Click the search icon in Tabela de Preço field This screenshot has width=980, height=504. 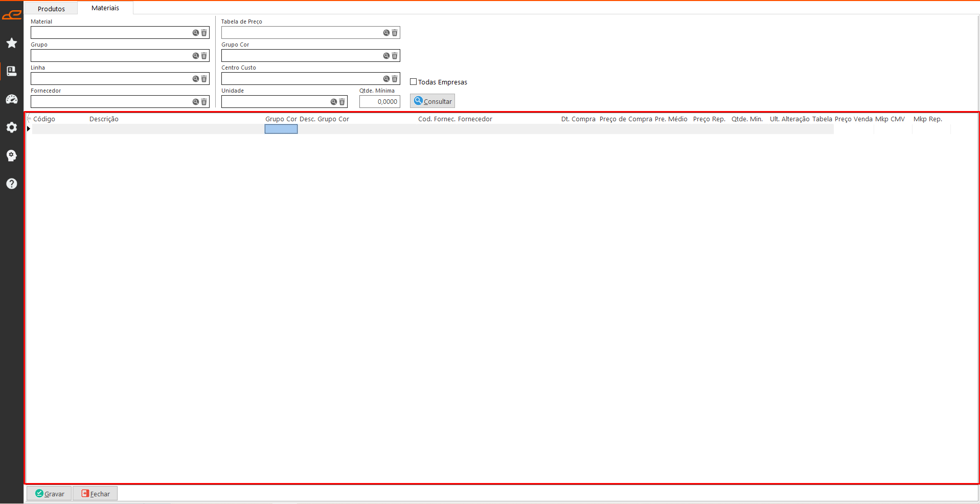click(x=386, y=33)
